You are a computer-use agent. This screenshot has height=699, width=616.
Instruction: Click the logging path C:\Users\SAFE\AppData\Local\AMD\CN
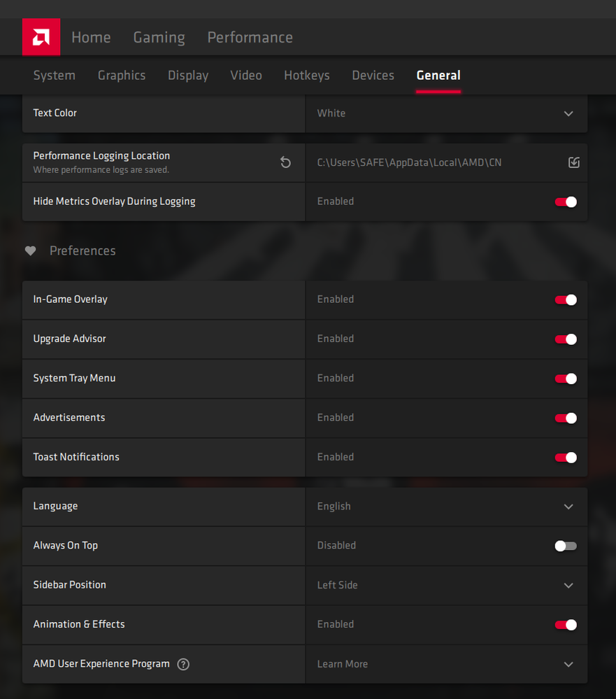click(409, 162)
